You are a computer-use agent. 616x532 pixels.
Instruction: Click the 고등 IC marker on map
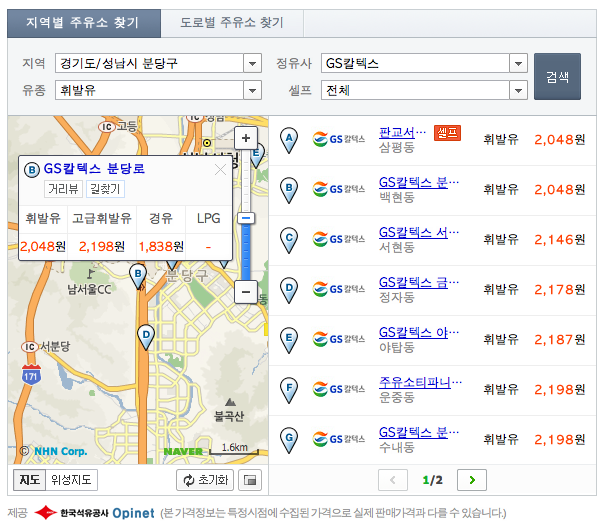[x=107, y=127]
